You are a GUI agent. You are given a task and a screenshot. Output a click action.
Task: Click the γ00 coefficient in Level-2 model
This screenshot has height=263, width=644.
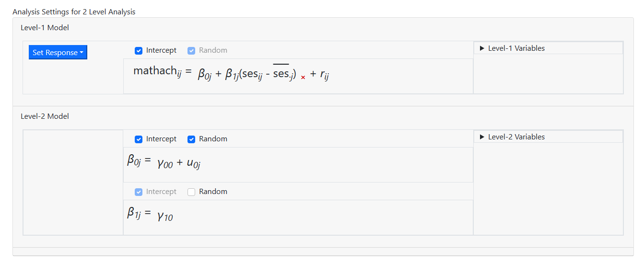[164, 163]
